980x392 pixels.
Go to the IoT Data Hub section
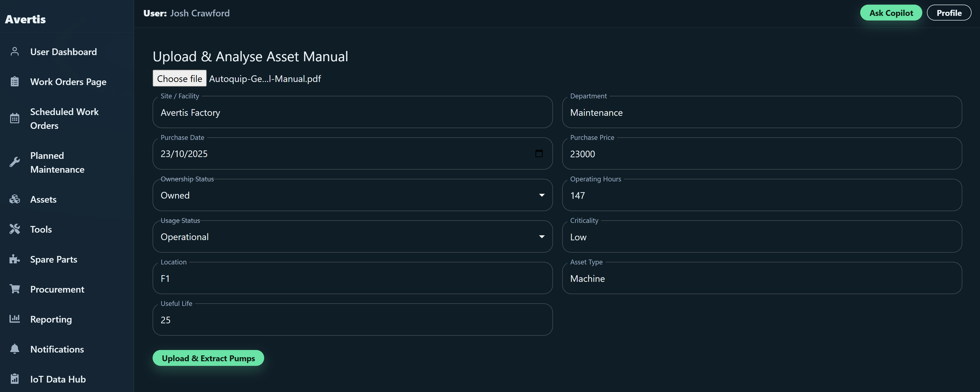click(58, 379)
